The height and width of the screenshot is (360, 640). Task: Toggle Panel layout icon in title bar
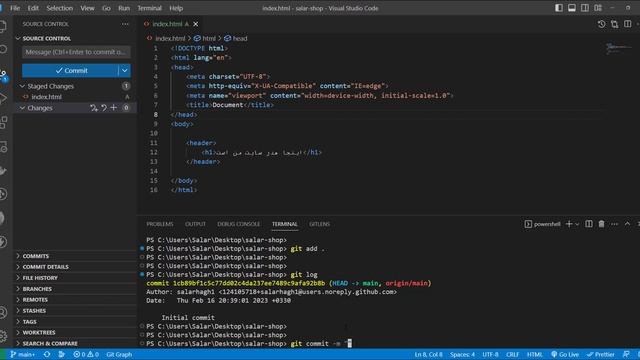(572, 8)
